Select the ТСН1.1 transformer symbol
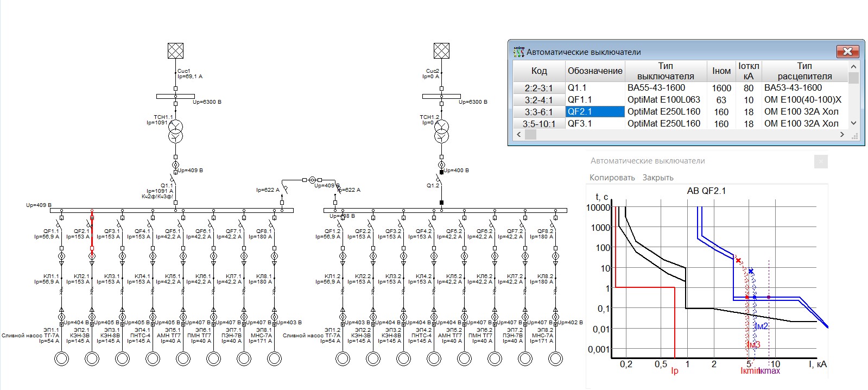Viewport: 868px width, 390px height. (x=175, y=131)
